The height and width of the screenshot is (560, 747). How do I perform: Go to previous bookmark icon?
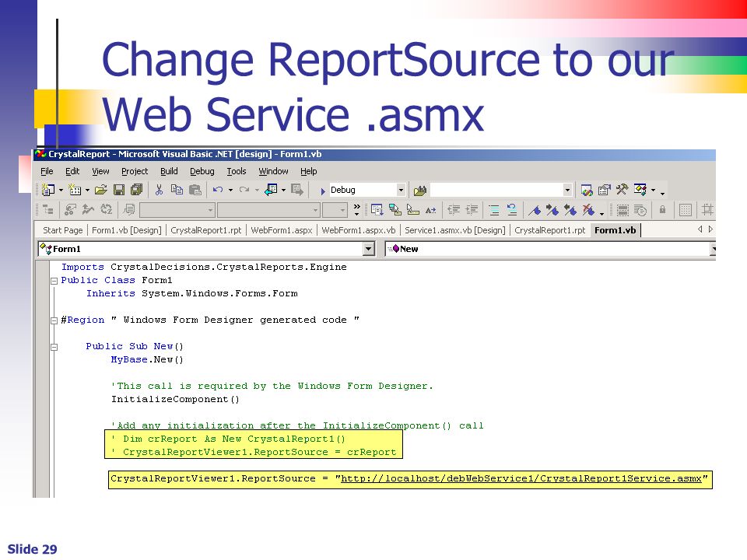coord(570,209)
